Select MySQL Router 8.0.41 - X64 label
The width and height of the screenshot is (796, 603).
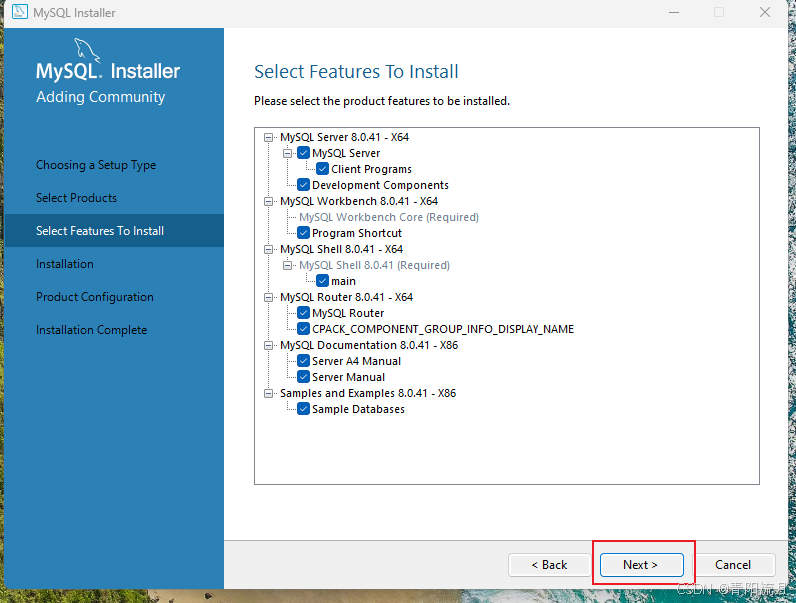click(346, 297)
